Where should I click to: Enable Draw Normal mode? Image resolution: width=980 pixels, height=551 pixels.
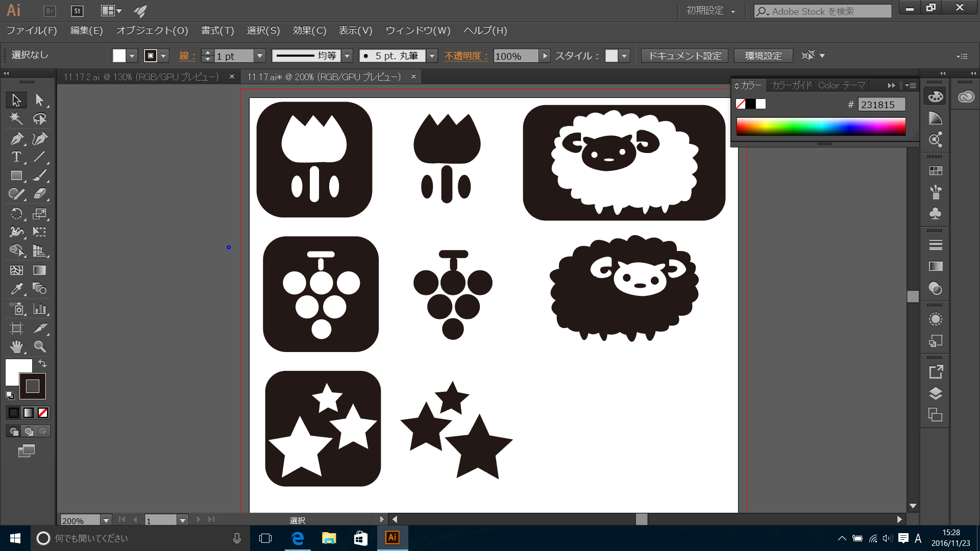[14, 432]
